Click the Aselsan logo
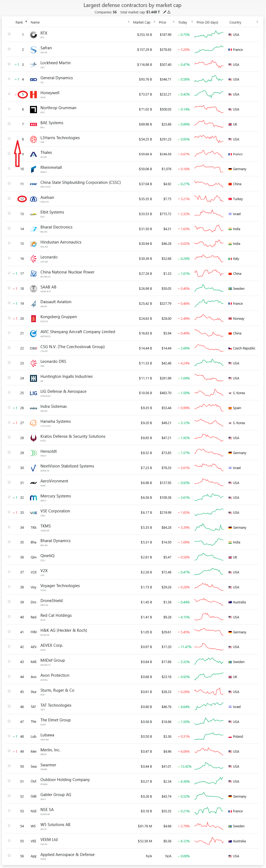 point(33,199)
